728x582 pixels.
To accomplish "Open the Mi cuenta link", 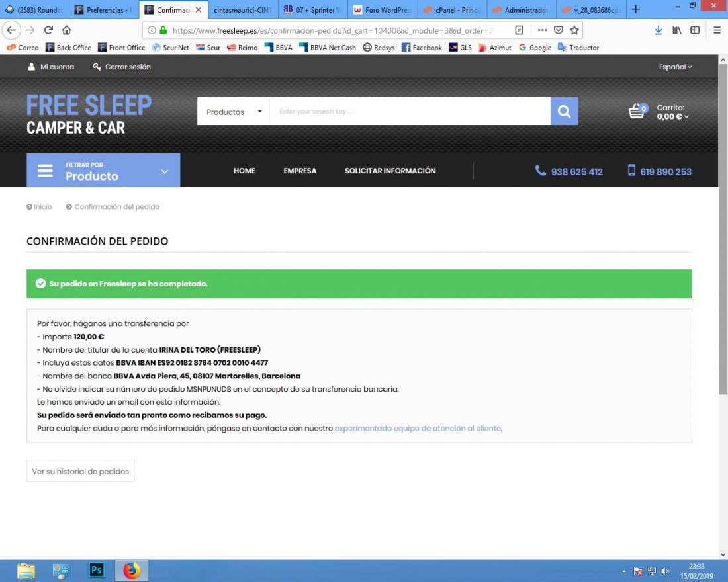I will click(x=50, y=67).
